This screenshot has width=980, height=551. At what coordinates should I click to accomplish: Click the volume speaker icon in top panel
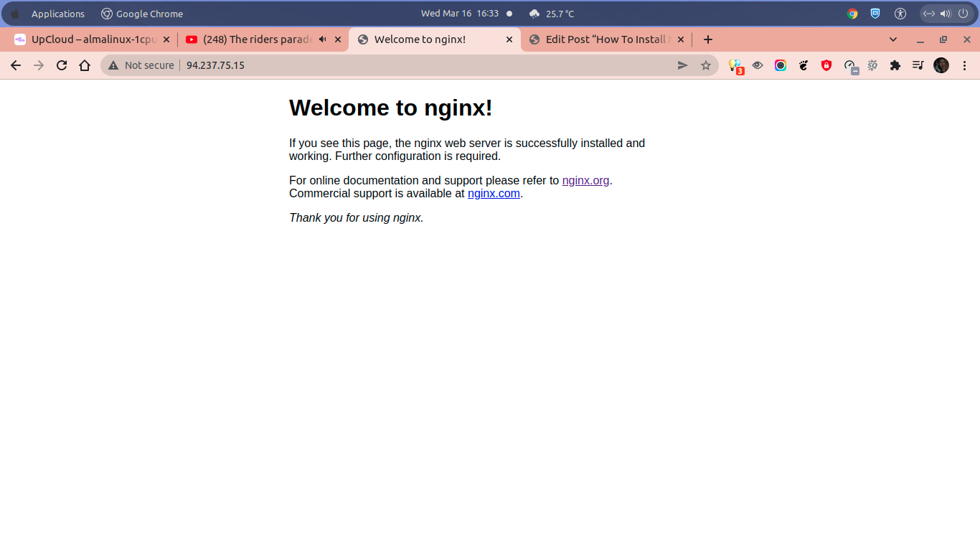point(945,14)
